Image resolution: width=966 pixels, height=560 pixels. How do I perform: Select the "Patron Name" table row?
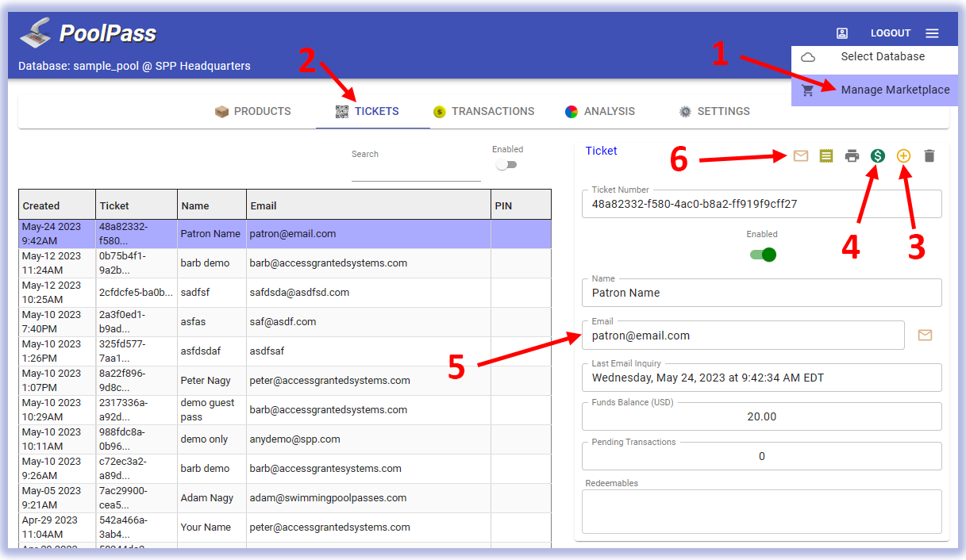click(x=285, y=234)
